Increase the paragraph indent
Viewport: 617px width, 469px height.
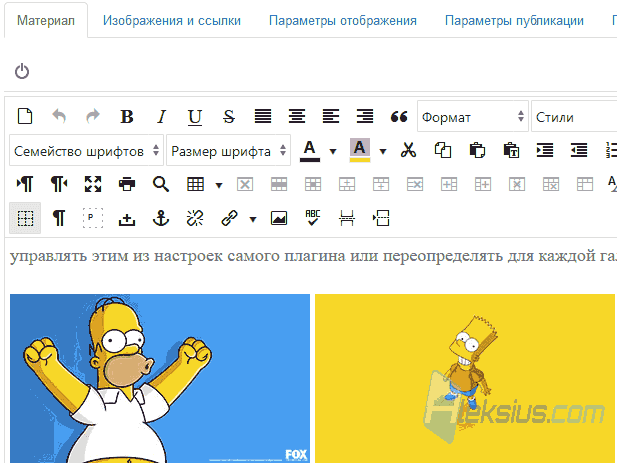[x=545, y=150]
